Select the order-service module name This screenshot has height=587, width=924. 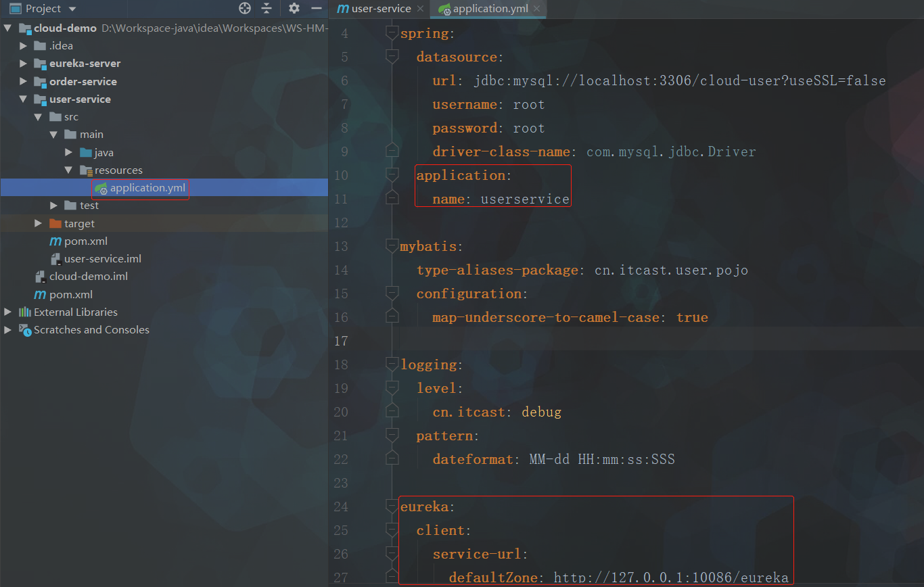(83, 81)
